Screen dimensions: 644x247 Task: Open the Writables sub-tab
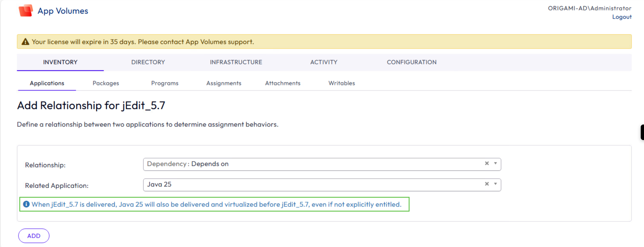(x=342, y=83)
